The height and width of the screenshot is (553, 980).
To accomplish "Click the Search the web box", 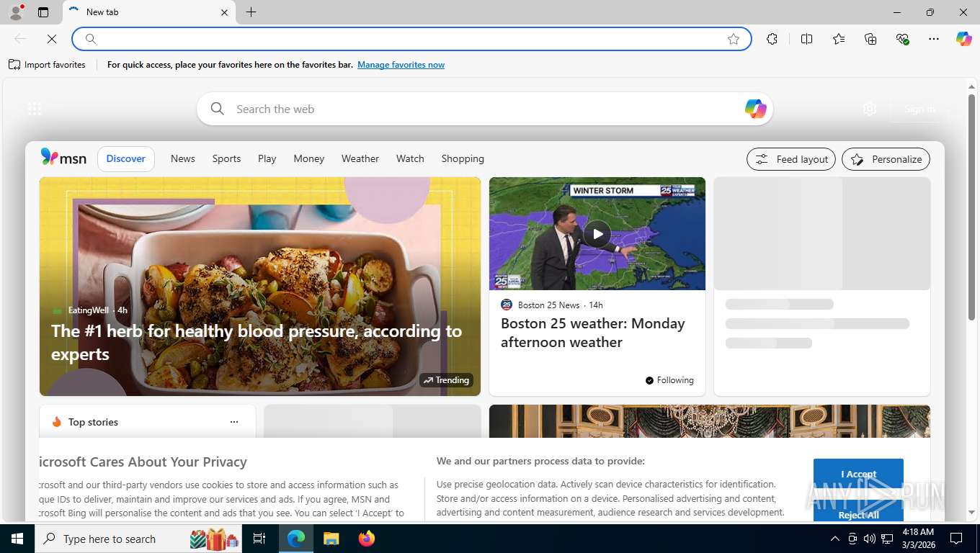I will pyautogui.click(x=484, y=109).
